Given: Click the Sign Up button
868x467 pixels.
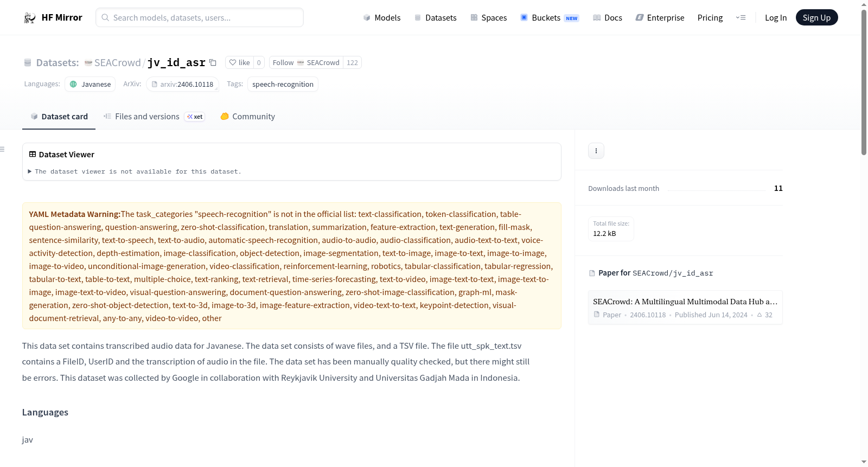Looking at the screenshot, I should 816,18.
